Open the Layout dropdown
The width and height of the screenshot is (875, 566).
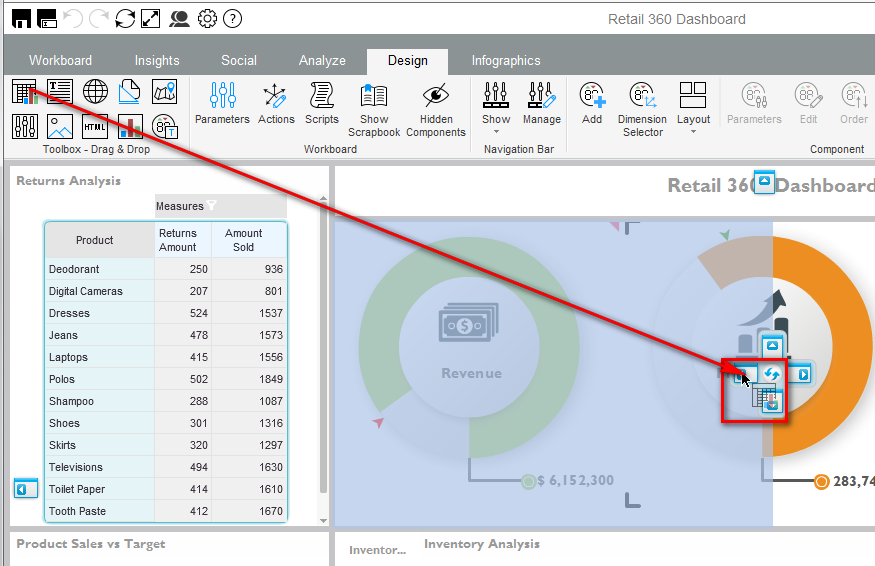tap(693, 109)
